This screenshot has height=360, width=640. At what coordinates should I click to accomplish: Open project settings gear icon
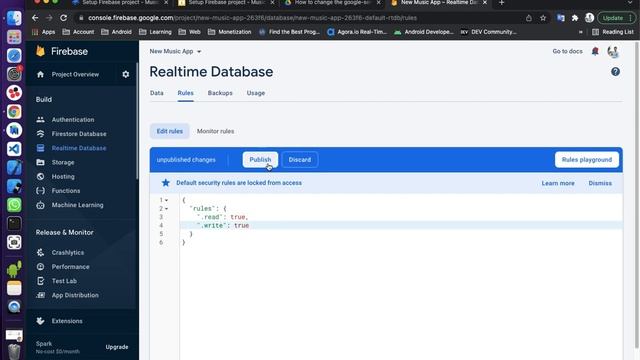click(x=126, y=74)
